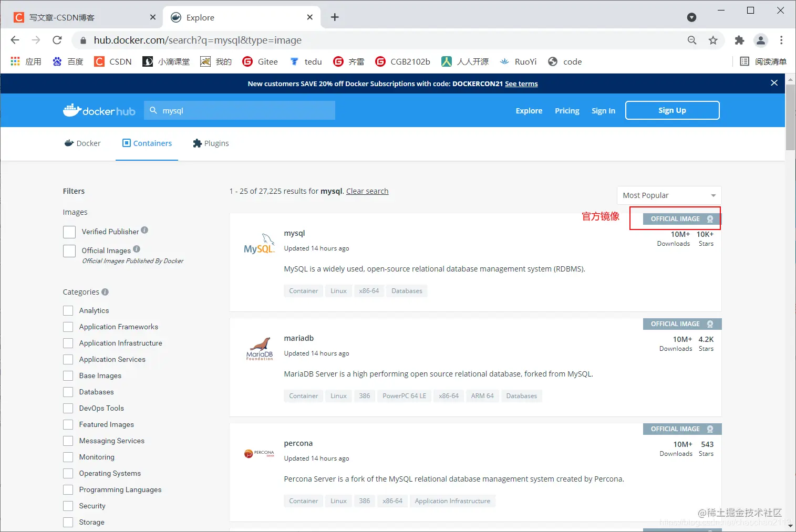Enable the Official Images filter

pyautogui.click(x=69, y=251)
